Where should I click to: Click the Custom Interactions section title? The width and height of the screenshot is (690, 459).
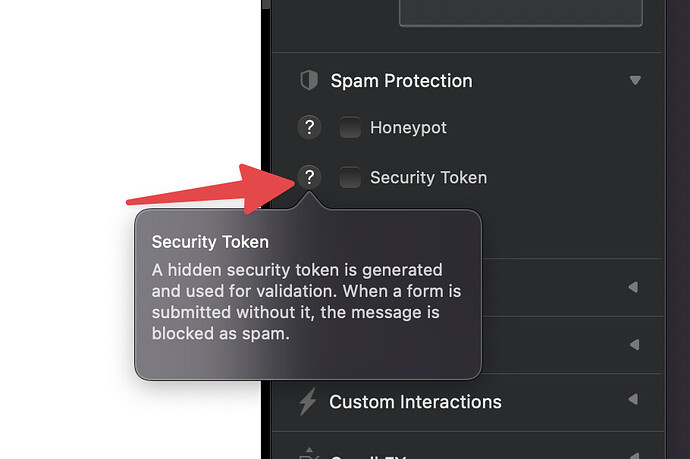(415, 402)
